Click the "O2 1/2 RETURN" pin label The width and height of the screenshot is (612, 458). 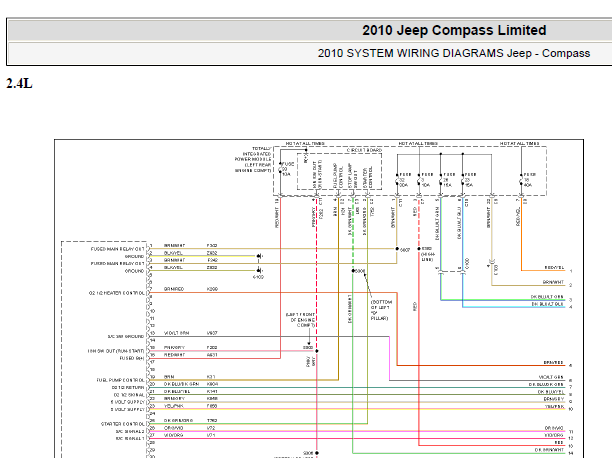128,387
